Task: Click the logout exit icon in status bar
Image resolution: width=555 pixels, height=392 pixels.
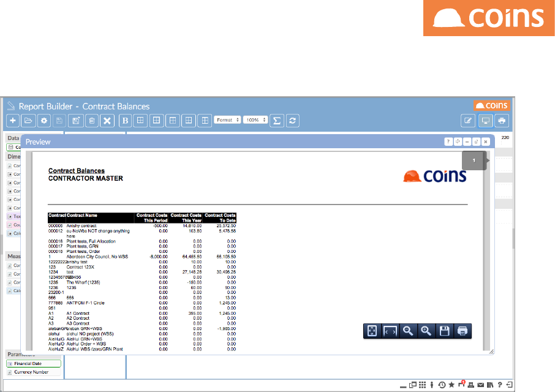Action: (509, 385)
